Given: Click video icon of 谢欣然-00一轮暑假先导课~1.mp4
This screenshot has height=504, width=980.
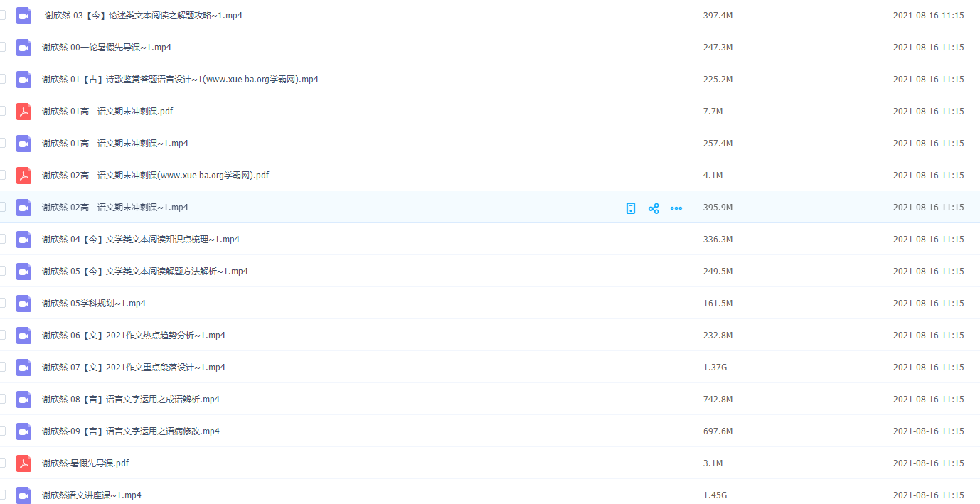Looking at the screenshot, I should tap(24, 48).
